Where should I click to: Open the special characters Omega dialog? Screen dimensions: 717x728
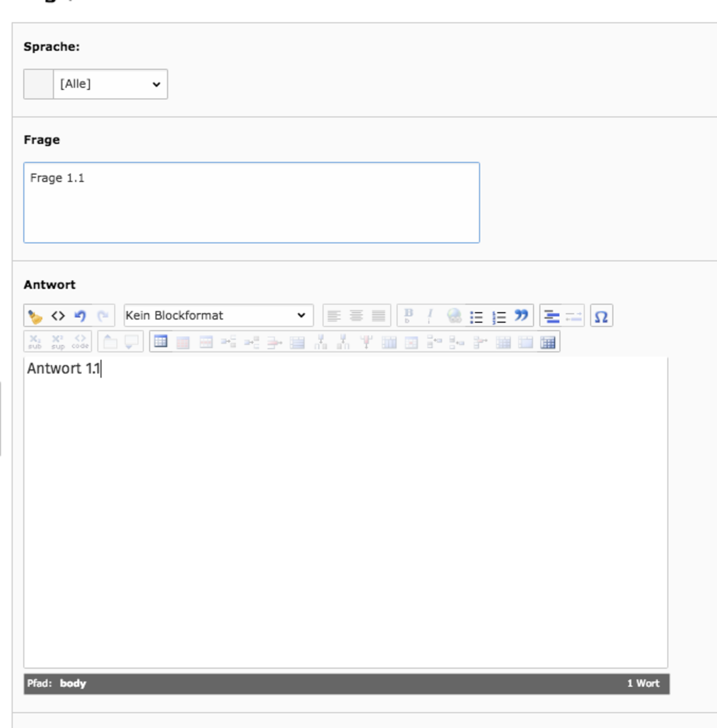(x=601, y=316)
